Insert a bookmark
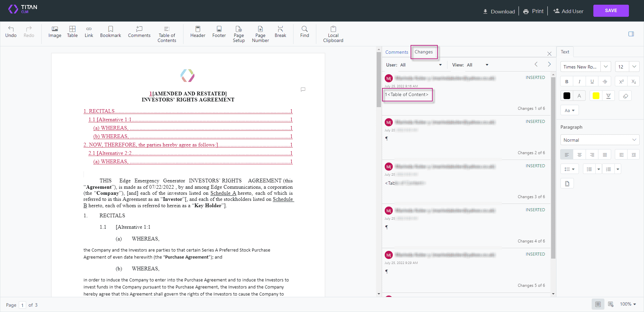The height and width of the screenshot is (312, 644). pyautogui.click(x=110, y=33)
